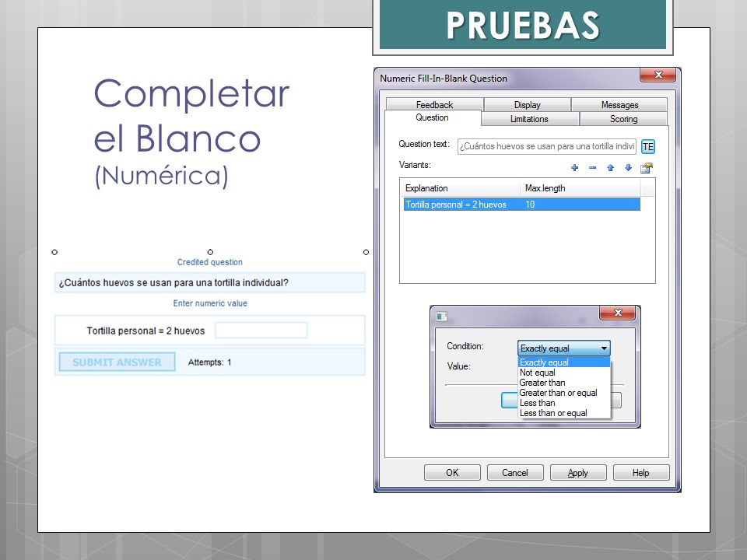The width and height of the screenshot is (747, 560).
Task: Switch to the Feedback tab
Action: (434, 105)
